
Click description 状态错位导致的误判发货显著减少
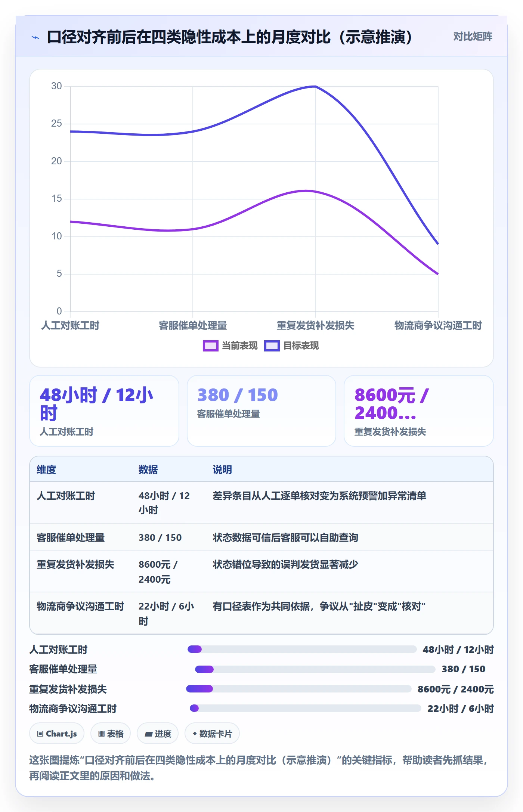[x=285, y=564]
